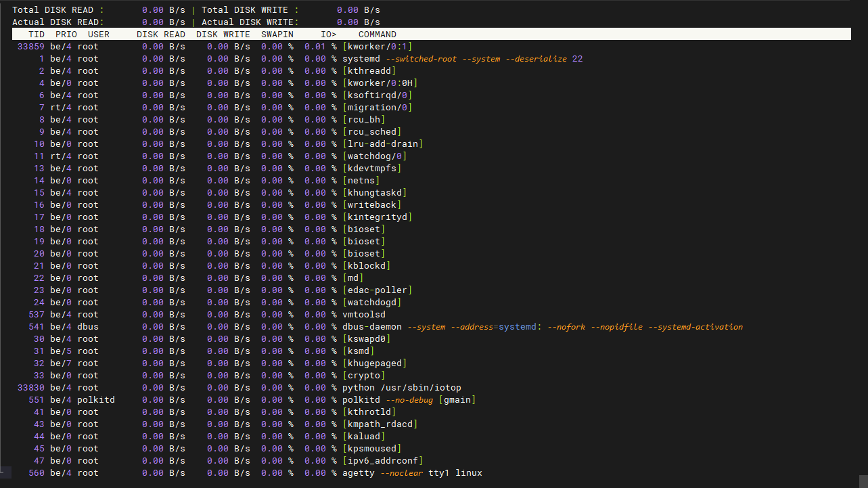Viewport: 868px width, 488px height.
Task: Click the SWAPIN column header
Action: point(277,35)
